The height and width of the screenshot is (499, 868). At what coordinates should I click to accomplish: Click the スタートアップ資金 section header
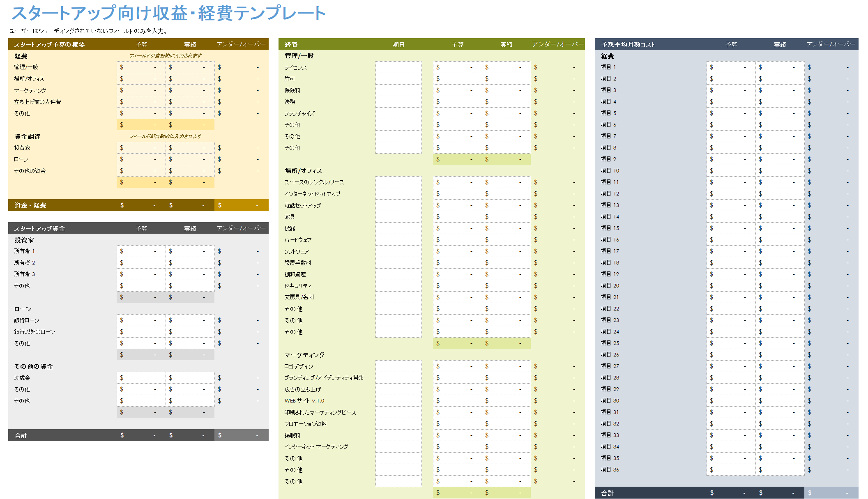39,228
